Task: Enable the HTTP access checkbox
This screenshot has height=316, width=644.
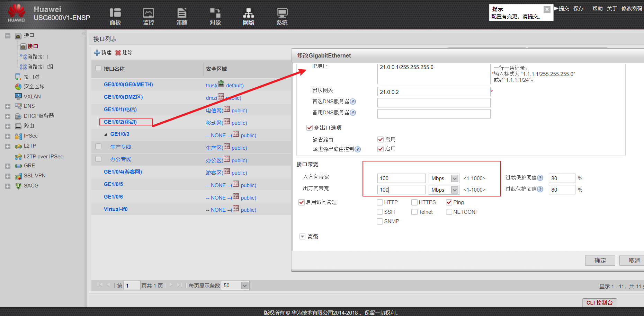Action: (x=380, y=202)
